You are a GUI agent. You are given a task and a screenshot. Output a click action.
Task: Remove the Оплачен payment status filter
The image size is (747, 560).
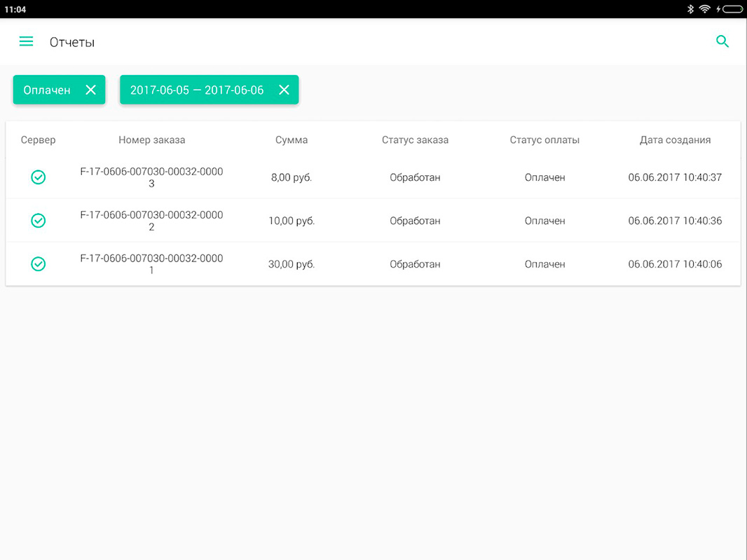90,90
